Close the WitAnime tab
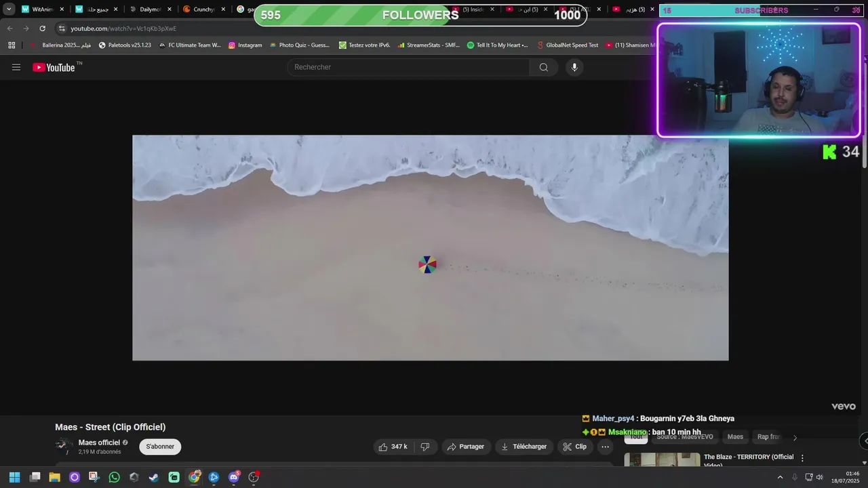The image size is (868, 488). tap(62, 9)
